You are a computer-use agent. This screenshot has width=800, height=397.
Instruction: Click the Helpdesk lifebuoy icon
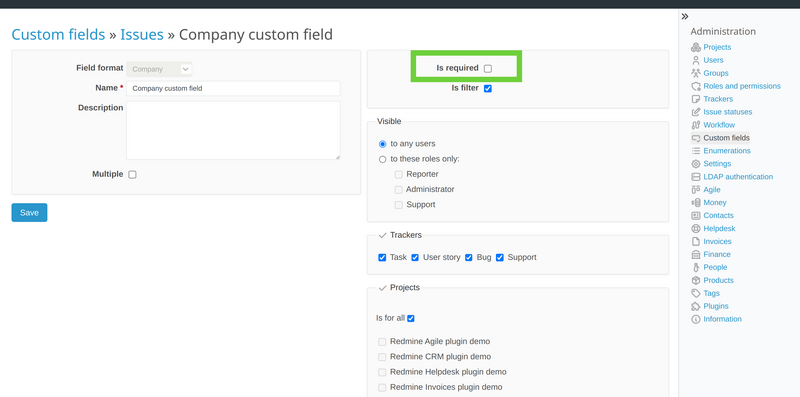[x=695, y=229]
